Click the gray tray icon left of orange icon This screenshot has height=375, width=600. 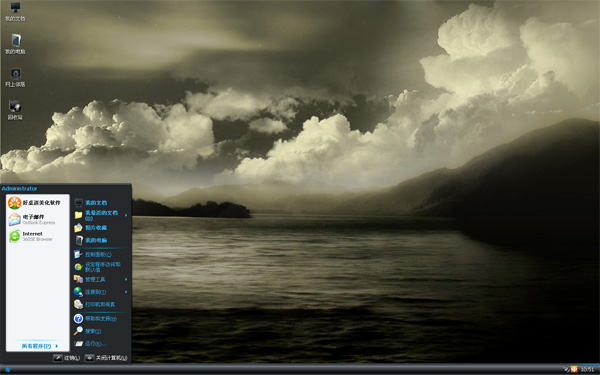[x=566, y=369]
